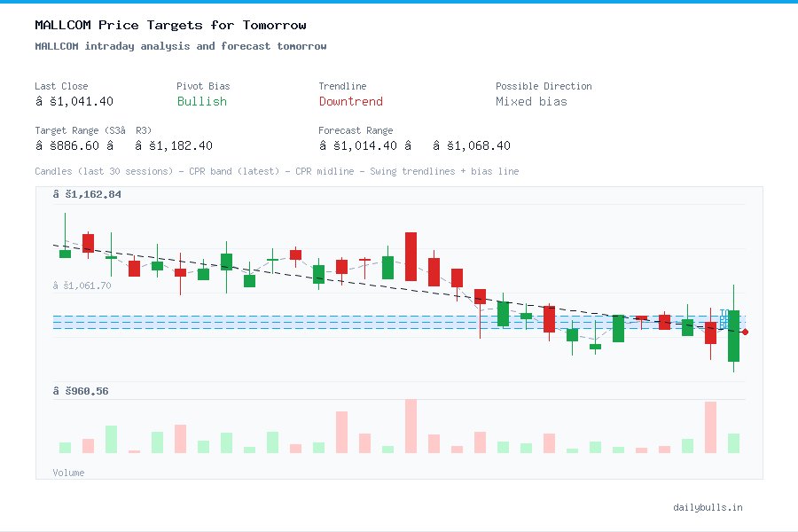Click the Trendline label

pos(342,86)
